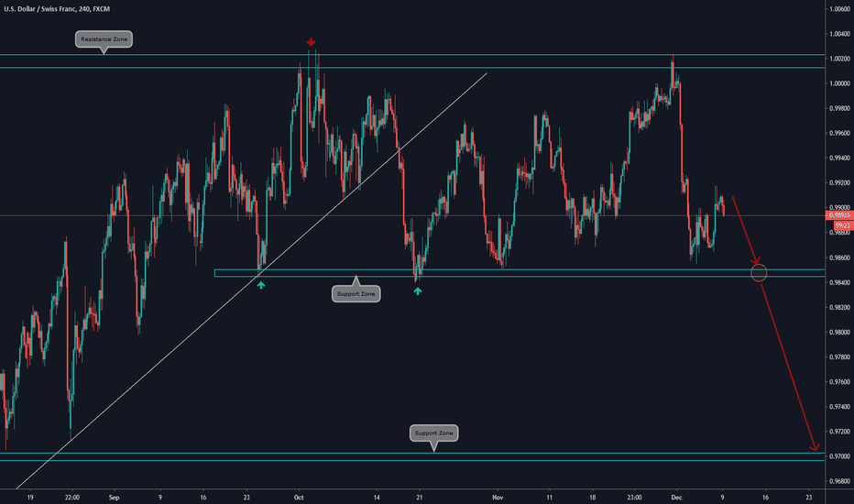Click the 22:00 label on the time axis
The width and height of the screenshot is (854, 504).
point(73,496)
